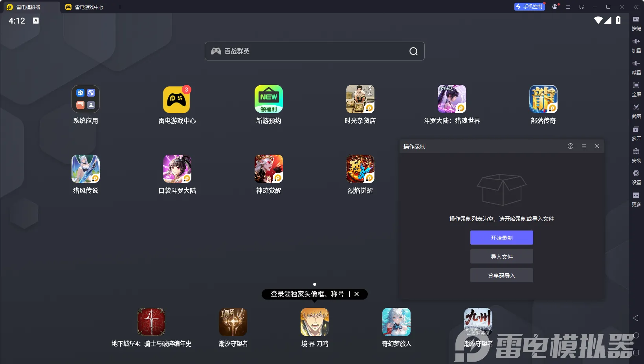Collapse the right sidebar with double-arrow icon

(636, 7)
